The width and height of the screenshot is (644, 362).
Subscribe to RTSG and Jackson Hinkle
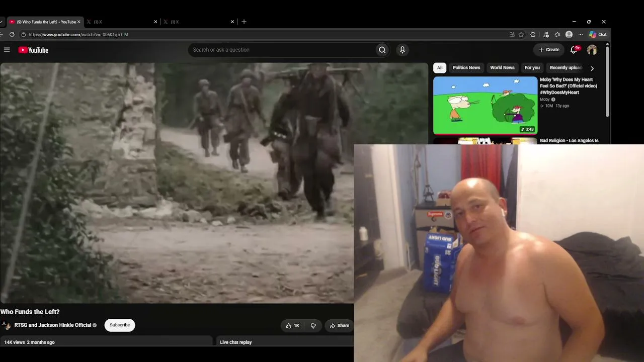coord(120,325)
